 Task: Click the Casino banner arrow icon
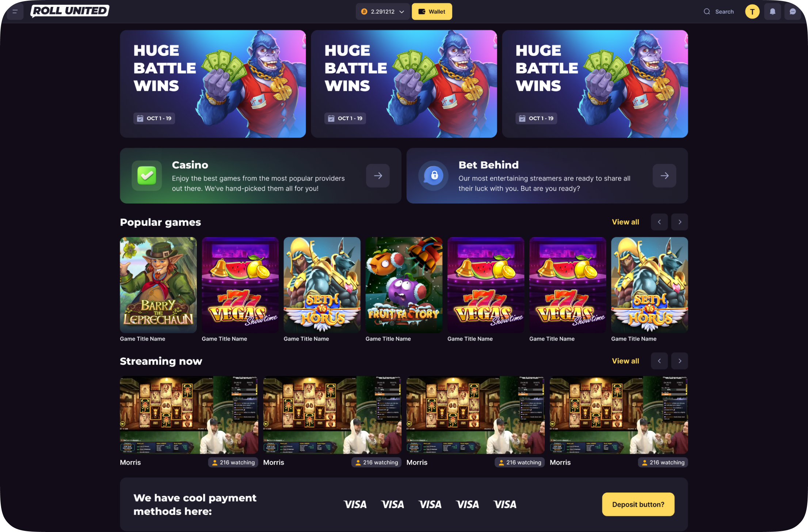pyautogui.click(x=378, y=176)
